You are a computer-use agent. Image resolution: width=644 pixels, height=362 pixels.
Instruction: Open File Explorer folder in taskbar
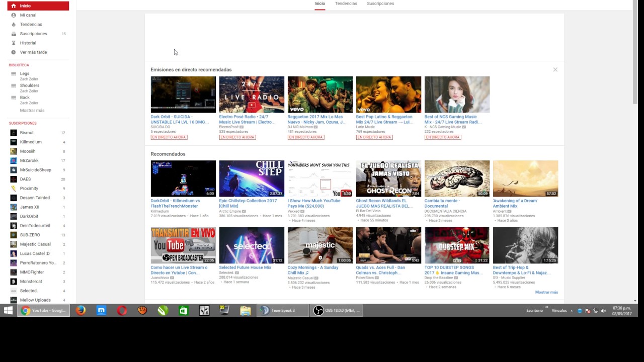[245, 310]
